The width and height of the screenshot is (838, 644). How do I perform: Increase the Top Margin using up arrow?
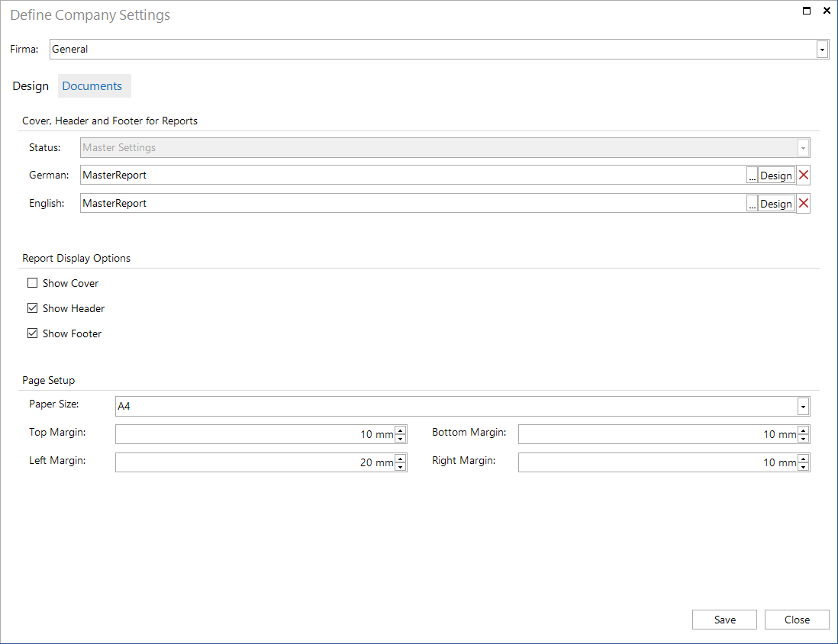coord(401,430)
